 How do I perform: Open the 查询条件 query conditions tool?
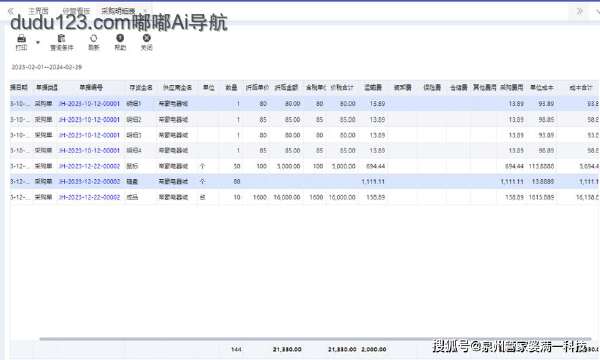[61, 42]
